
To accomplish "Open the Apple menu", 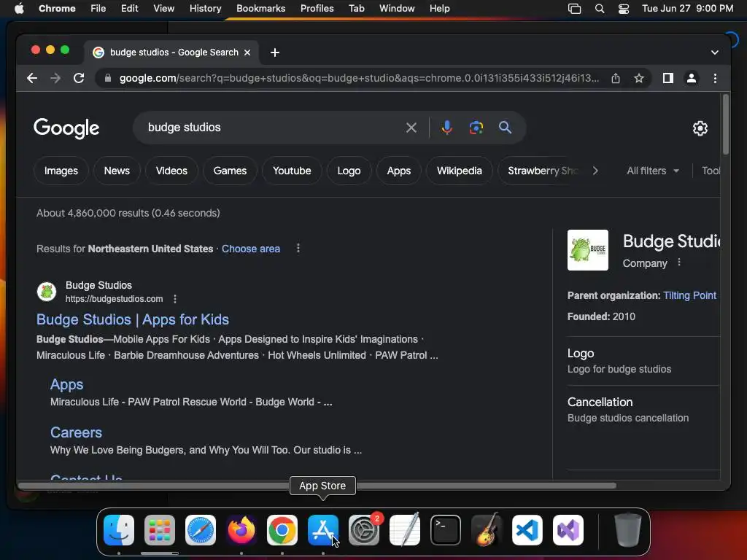I will (x=19, y=9).
